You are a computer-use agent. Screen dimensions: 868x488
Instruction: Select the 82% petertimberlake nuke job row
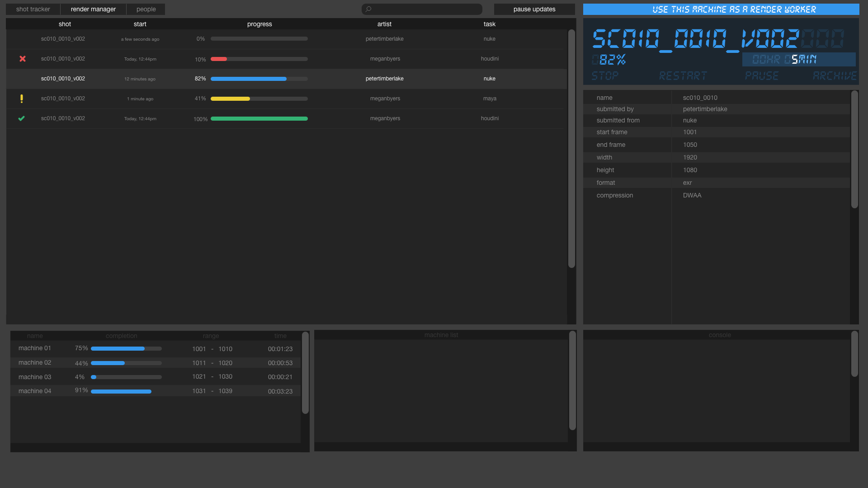(286, 79)
